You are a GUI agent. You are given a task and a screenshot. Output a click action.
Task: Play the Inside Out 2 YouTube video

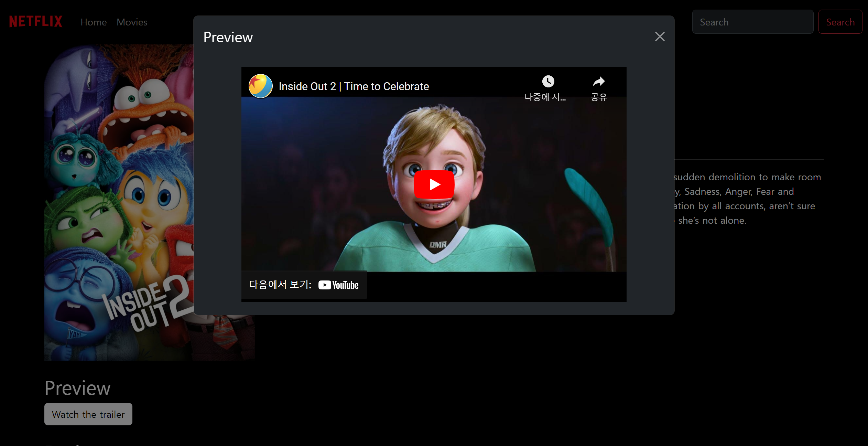coord(434,184)
